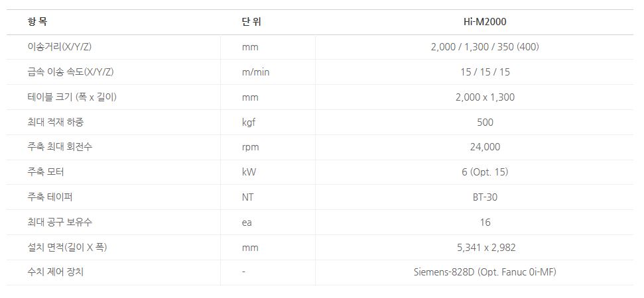Click the rpm unit cell
Image resolution: width=644 pixels, height=298 pixels.
click(x=250, y=147)
